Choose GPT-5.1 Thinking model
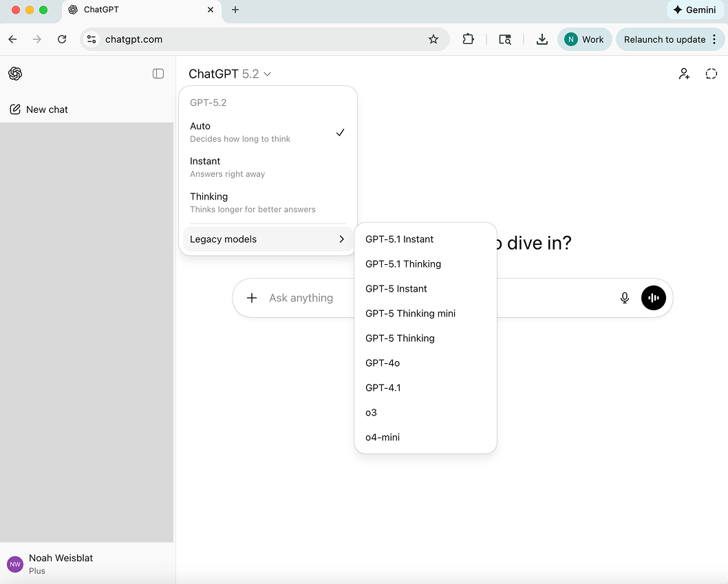This screenshot has height=584, width=728. pos(425,263)
